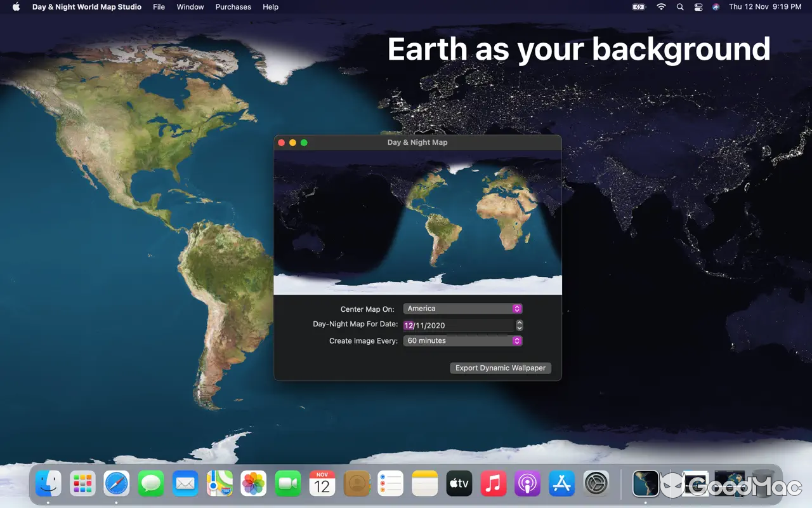Screen dimensions: 812x508
Task: Check the battery status icon
Action: (x=638, y=7)
